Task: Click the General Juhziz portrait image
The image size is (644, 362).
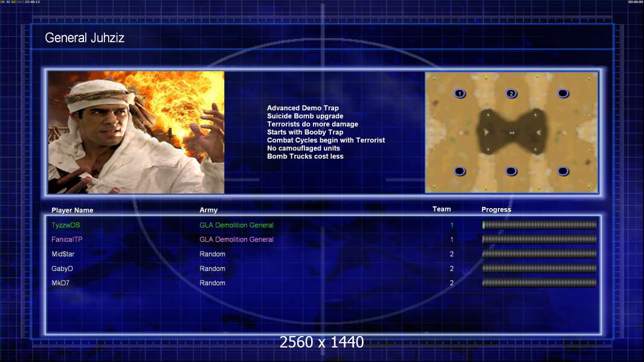Action: click(136, 132)
